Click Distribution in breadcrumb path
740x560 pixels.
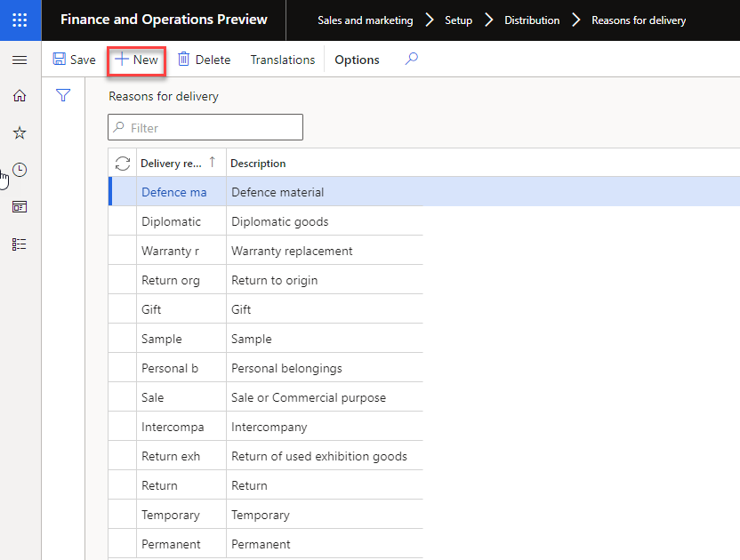[532, 20]
